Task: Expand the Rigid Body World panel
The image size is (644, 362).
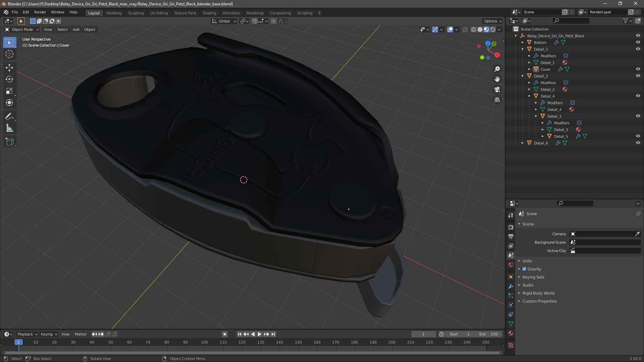Action: click(538, 293)
